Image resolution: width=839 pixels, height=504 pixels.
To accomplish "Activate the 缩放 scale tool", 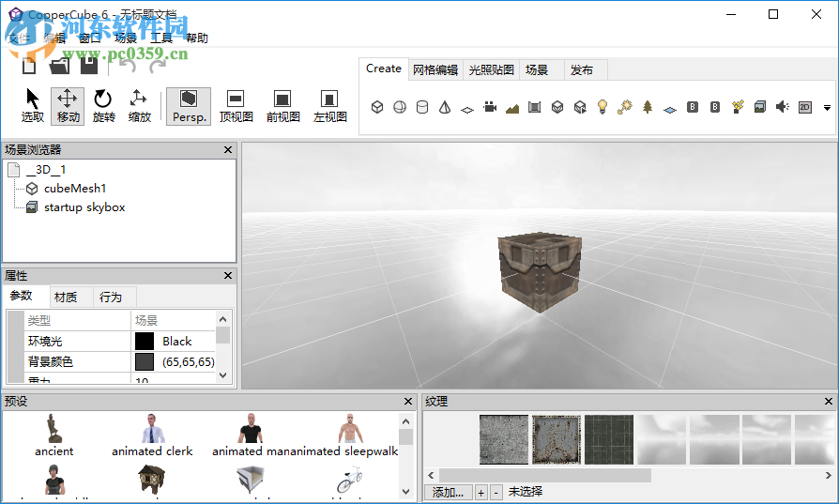I will pyautogui.click(x=139, y=106).
